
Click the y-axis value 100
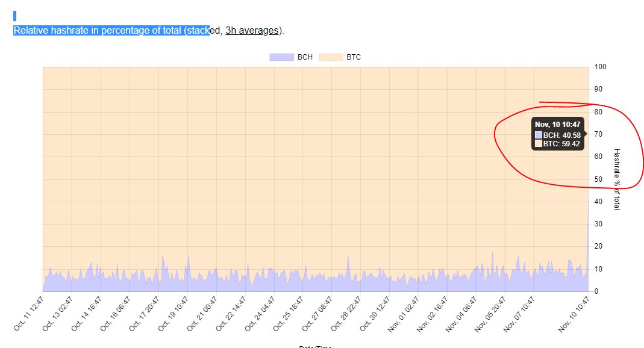[x=600, y=66]
